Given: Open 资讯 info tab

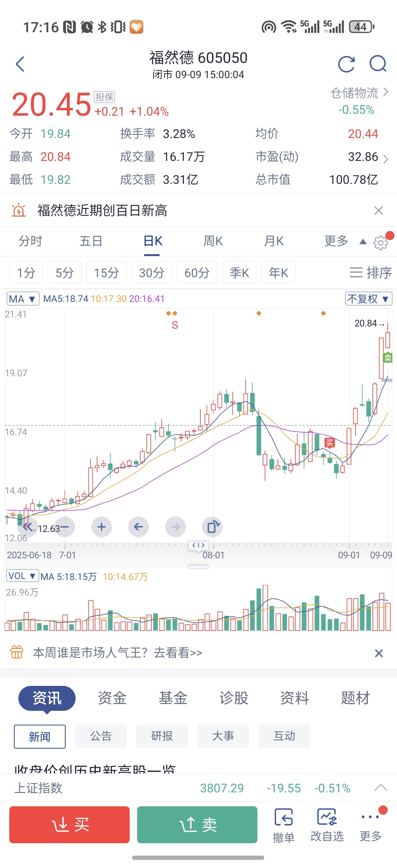Looking at the screenshot, I should click(47, 698).
